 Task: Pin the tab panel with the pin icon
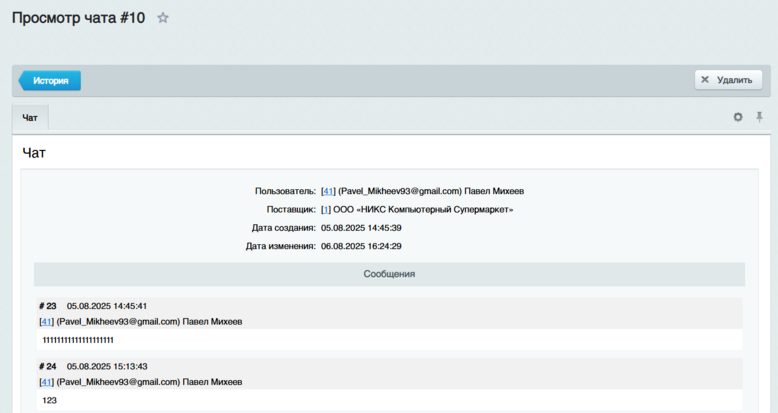[759, 117]
